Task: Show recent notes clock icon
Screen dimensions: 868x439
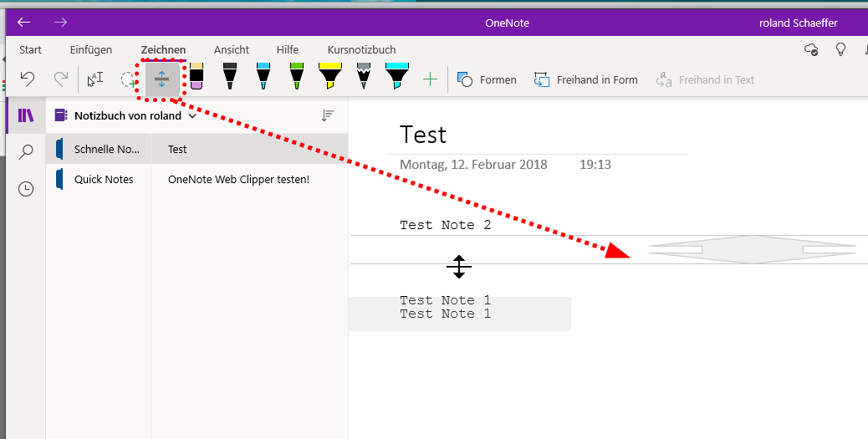Action: pyautogui.click(x=26, y=189)
